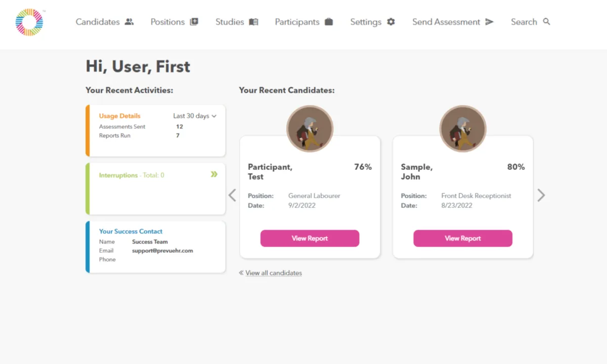Click Test Participant's avatar image
This screenshot has height=364, width=607.
310,129
